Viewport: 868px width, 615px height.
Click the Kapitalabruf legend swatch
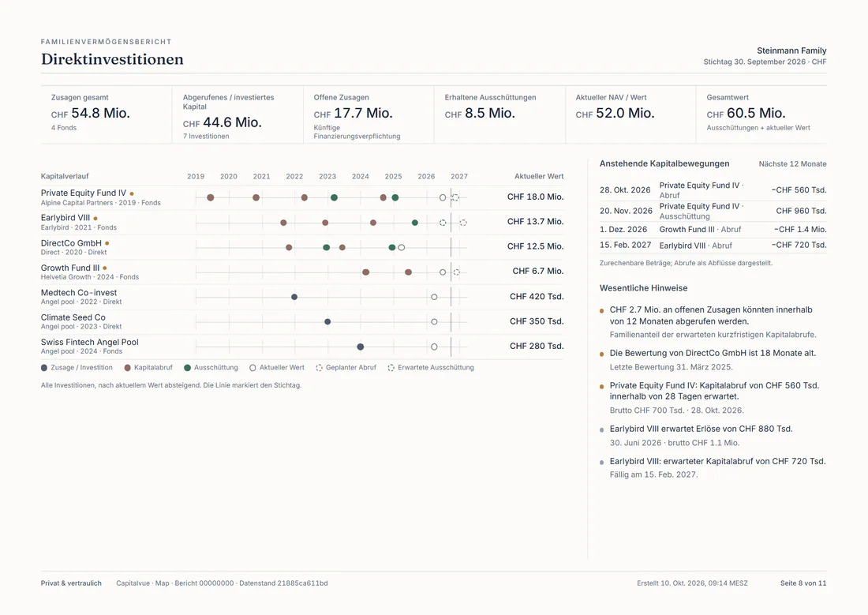point(128,368)
